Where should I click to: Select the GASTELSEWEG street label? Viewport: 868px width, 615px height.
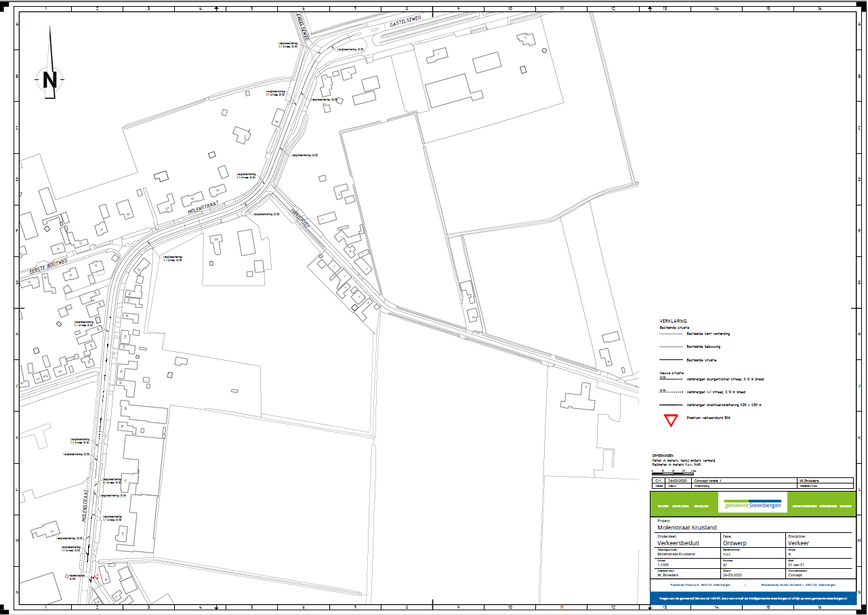click(x=406, y=23)
